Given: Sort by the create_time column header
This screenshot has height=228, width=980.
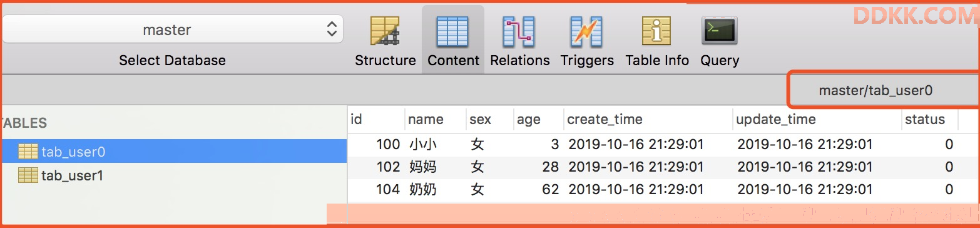Looking at the screenshot, I should coord(648,119).
